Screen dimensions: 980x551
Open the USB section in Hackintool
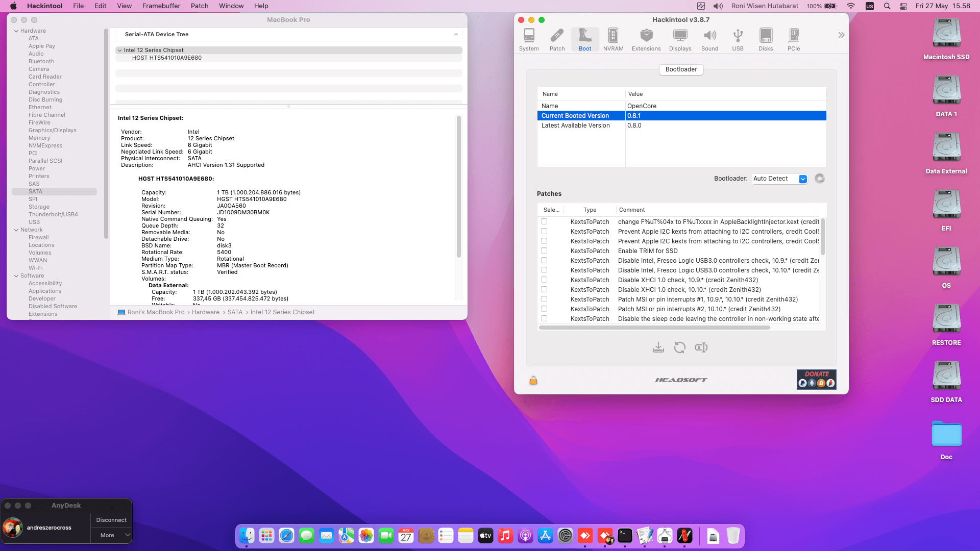(x=738, y=40)
